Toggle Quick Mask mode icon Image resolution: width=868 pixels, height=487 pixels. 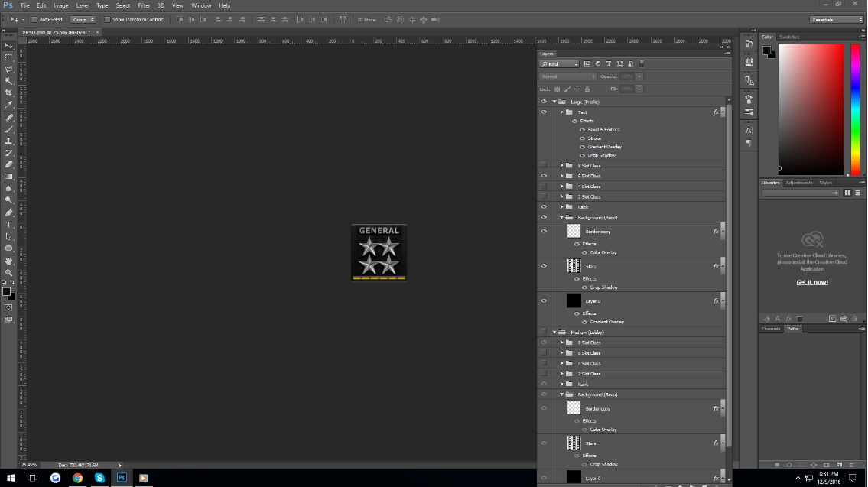(x=8, y=307)
